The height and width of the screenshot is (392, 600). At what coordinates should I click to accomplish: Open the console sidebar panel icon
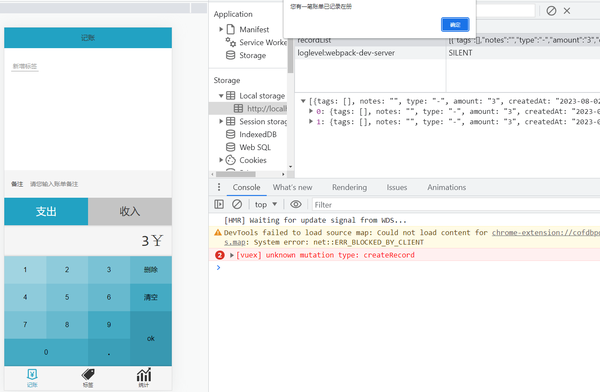click(x=219, y=204)
